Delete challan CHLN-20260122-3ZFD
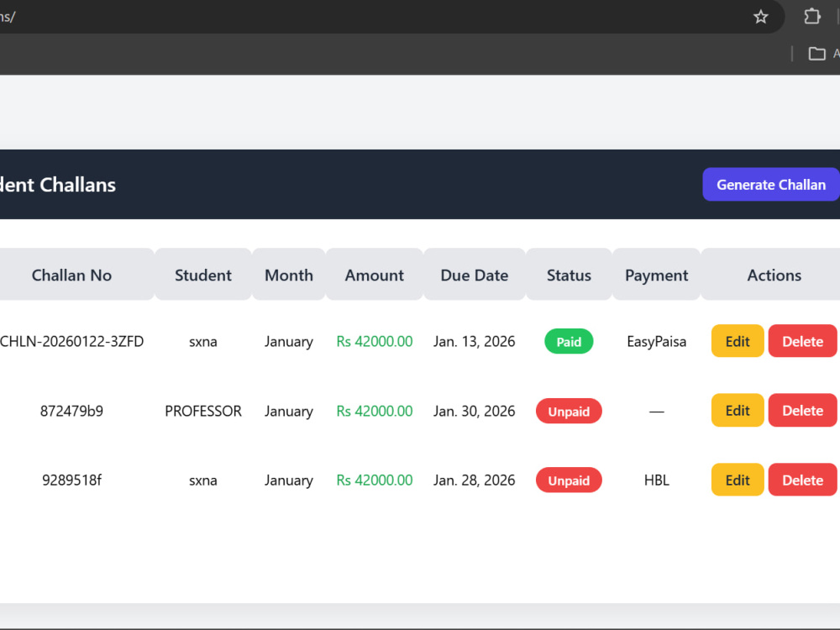 tap(802, 341)
